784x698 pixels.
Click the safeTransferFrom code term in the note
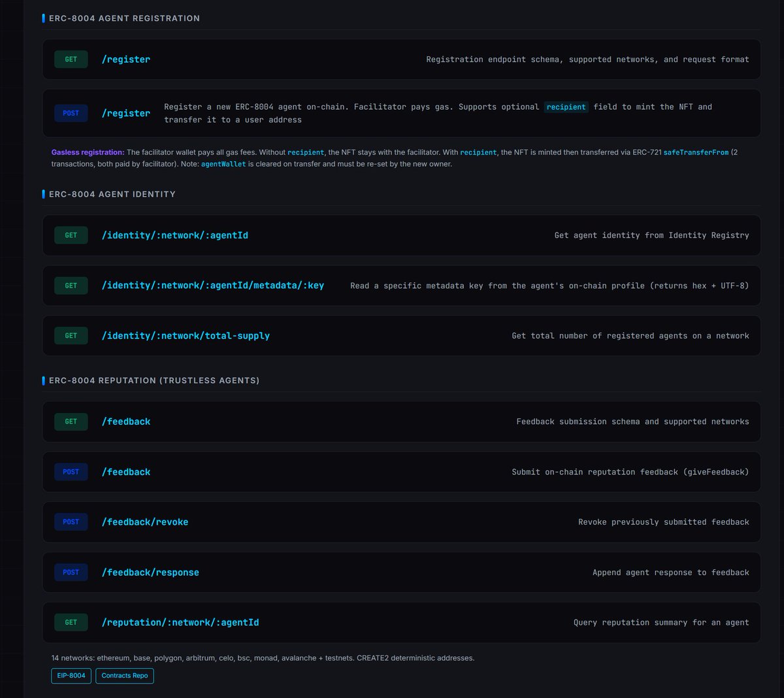pyautogui.click(x=696, y=152)
